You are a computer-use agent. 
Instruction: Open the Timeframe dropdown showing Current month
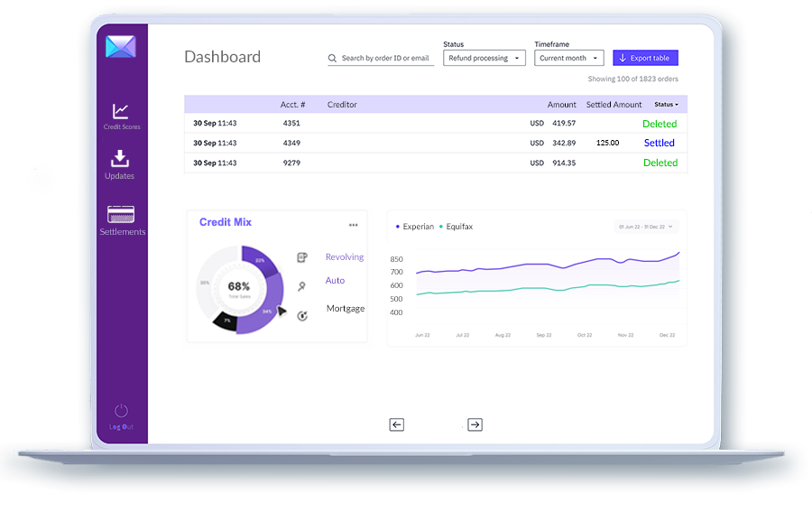(x=569, y=58)
